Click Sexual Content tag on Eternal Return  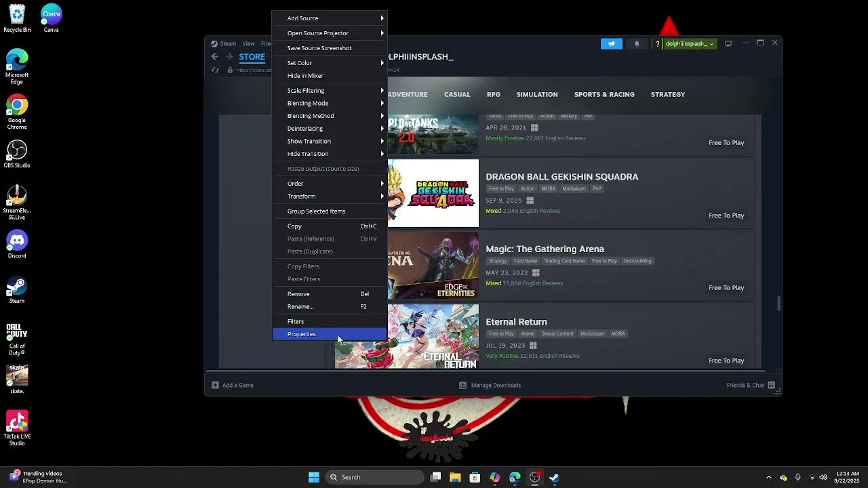pyautogui.click(x=557, y=333)
